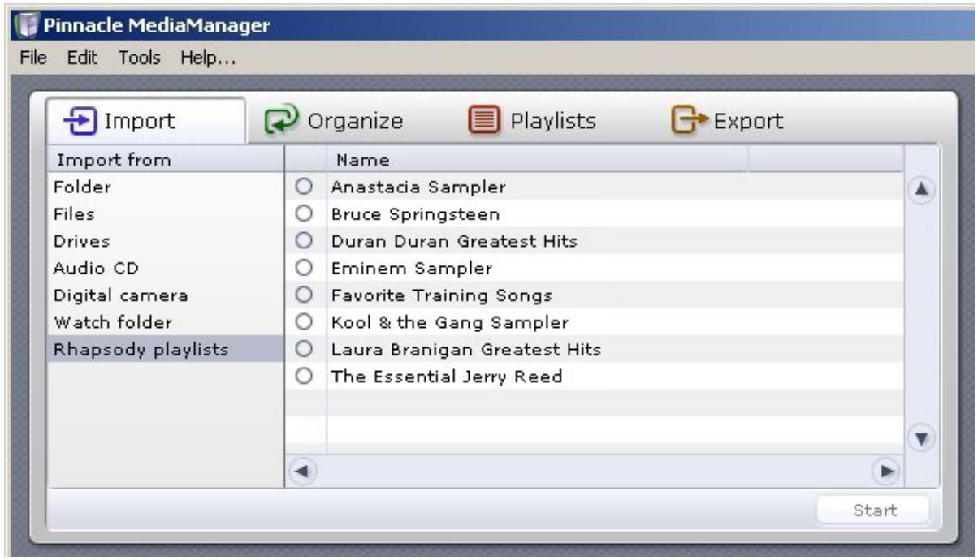Click the Duran Duran Greatest Hits name
Screen dimensions: 978x560
(454, 242)
